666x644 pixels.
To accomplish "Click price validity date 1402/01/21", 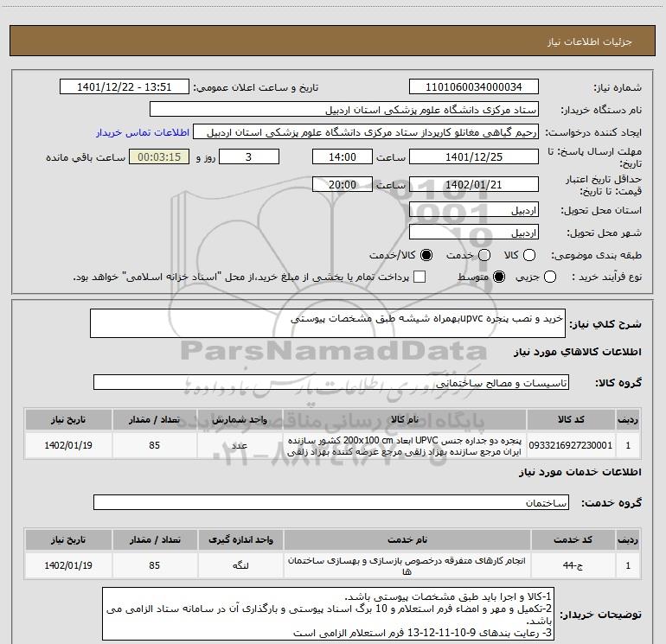I will click(474, 184).
